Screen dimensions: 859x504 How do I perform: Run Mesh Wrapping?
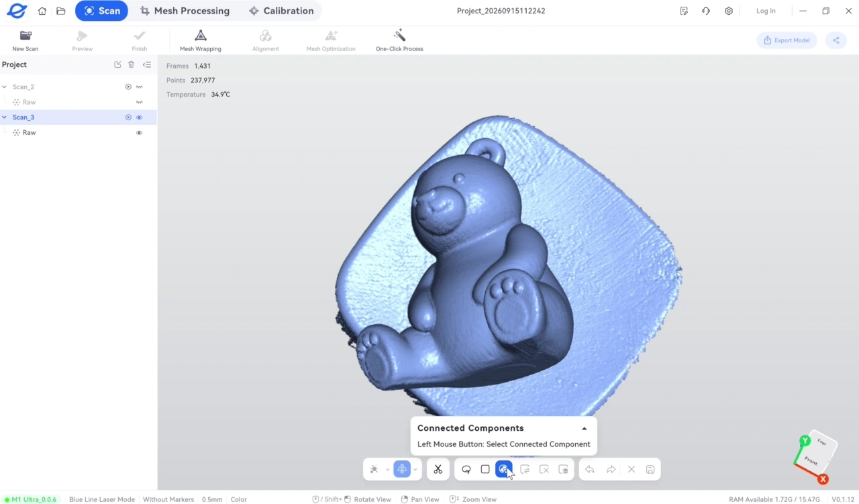click(201, 40)
